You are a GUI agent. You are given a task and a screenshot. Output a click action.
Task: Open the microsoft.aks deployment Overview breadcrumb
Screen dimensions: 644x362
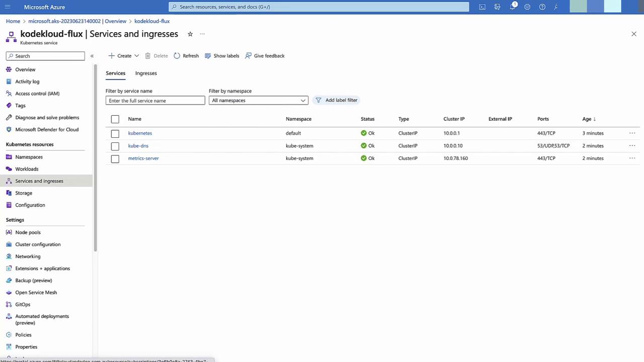pos(77,21)
